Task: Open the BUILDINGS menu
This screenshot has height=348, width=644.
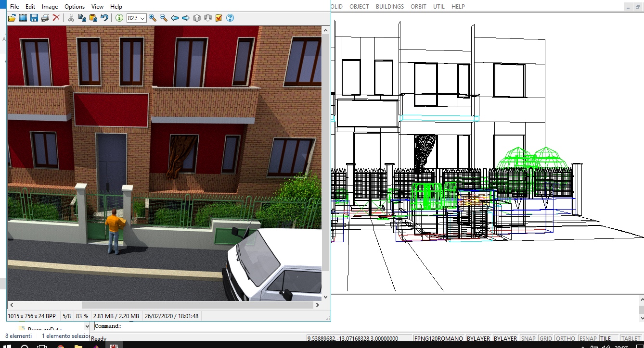Action: pos(389,7)
